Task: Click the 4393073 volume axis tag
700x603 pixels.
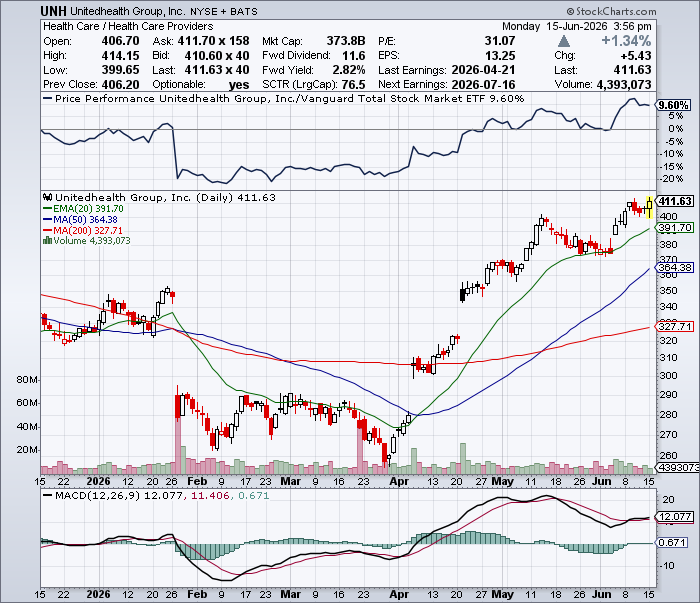Action: point(678,467)
